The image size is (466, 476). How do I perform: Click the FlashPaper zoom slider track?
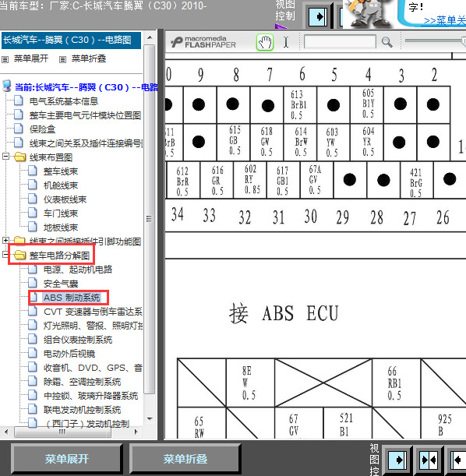(435, 41)
